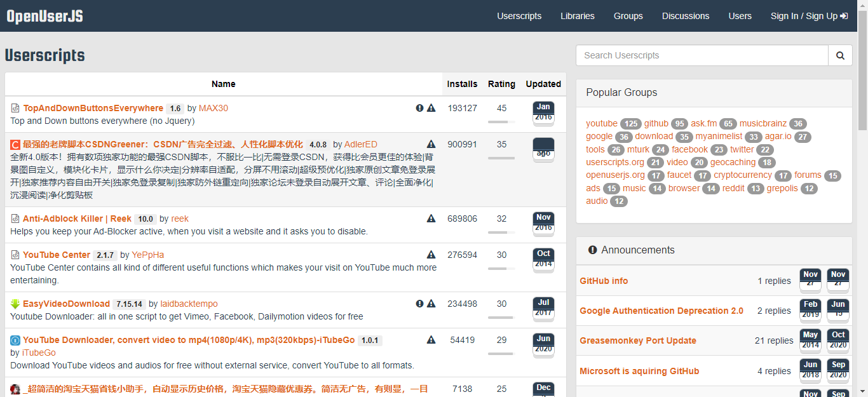Viewport: 868px width, 397px height.
Task: Click Jun 2018 calendar icon for Microsoft GitHub
Action: (x=810, y=372)
